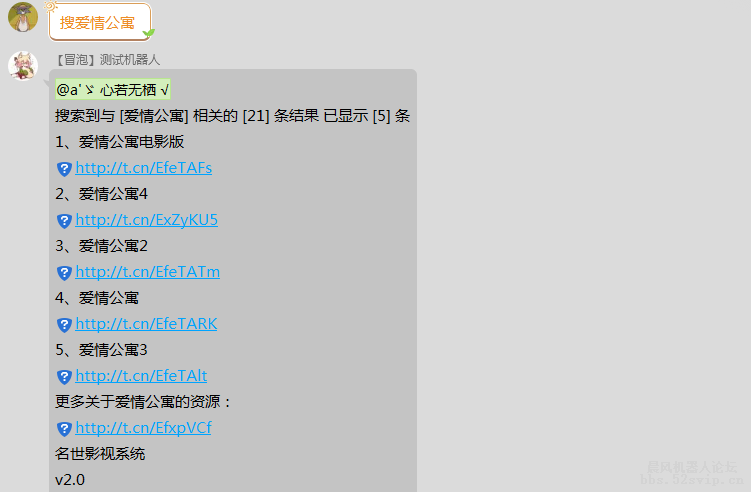Click the shield icon beside the EfeTAlt link
This screenshot has width=751, height=492.
point(64,377)
